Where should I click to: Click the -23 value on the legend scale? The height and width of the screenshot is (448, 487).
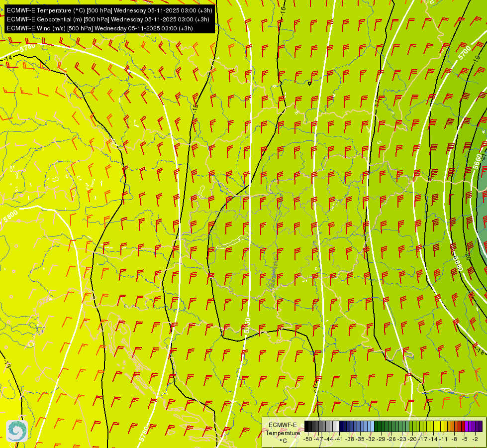tap(402, 439)
